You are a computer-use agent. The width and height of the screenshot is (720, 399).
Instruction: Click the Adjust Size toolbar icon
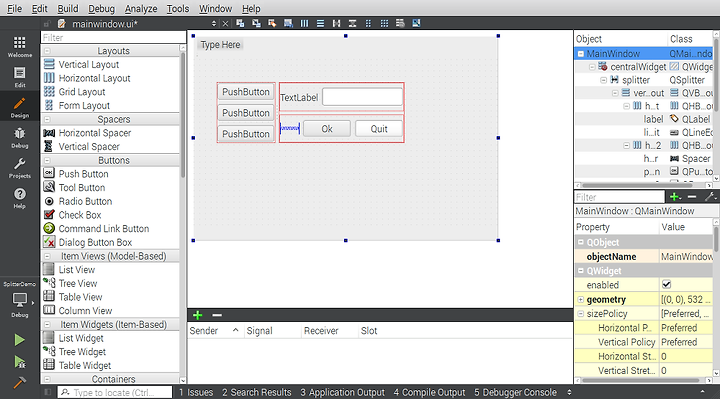tap(416, 23)
